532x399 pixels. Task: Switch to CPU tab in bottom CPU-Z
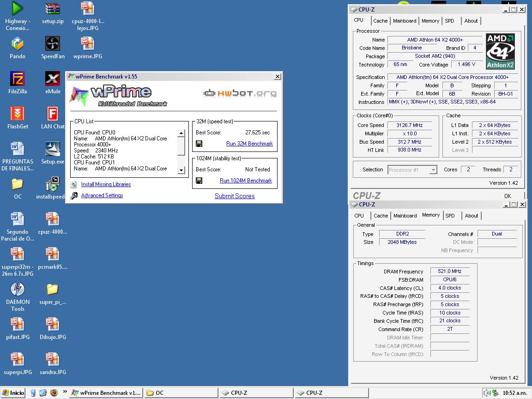tap(359, 216)
